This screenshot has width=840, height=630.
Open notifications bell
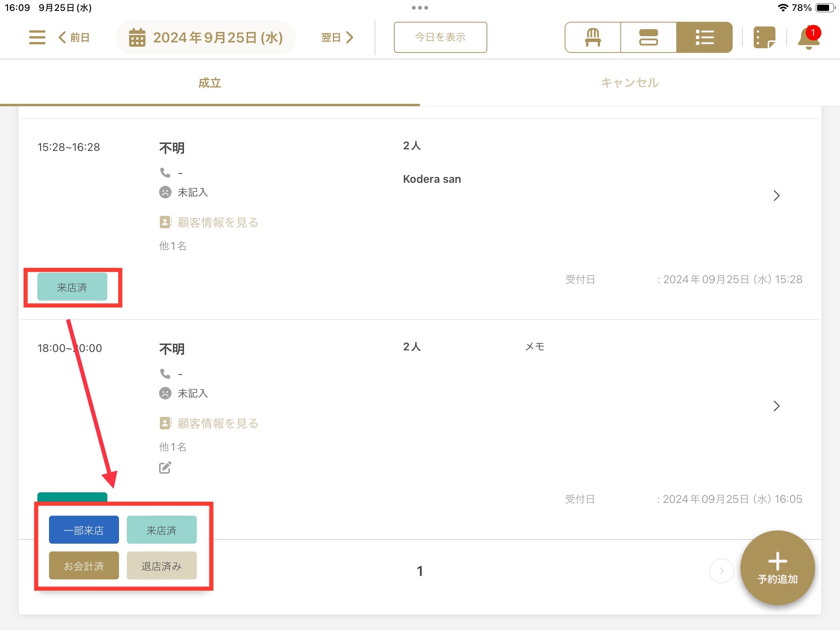[808, 38]
